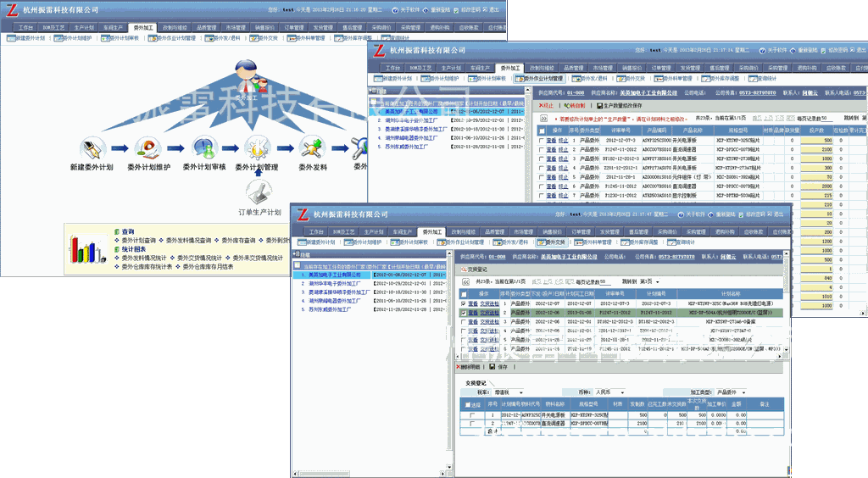Check row 1 checkbox in middle window grid
The image size is (868, 478).
pos(542,141)
